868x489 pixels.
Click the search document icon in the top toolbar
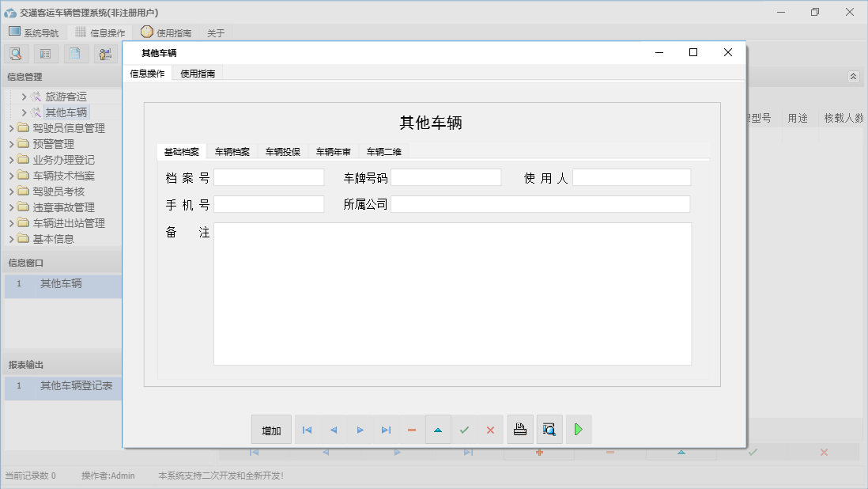tap(16, 53)
